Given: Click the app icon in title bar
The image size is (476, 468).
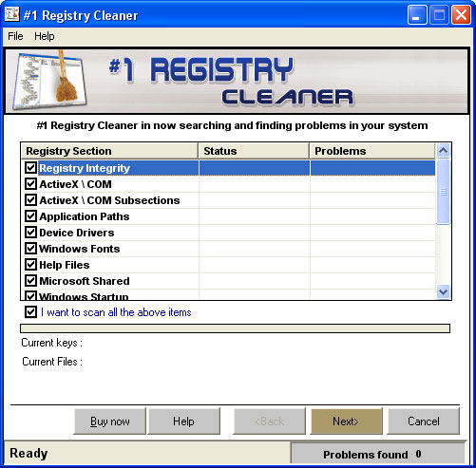Looking at the screenshot, I should [11, 14].
